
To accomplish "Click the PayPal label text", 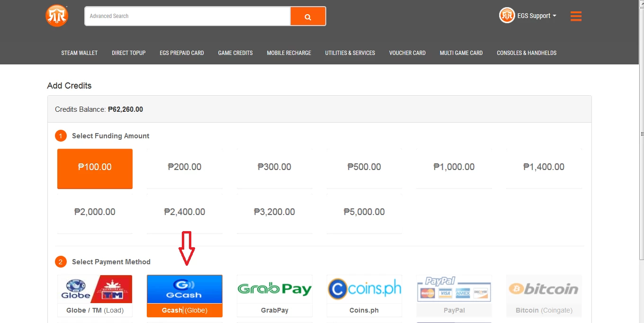I will 454,310.
